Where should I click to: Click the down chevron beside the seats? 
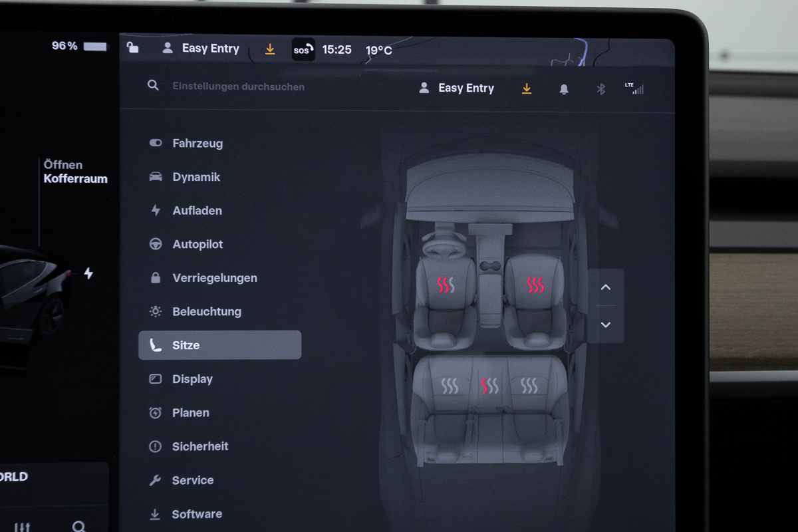tap(606, 325)
